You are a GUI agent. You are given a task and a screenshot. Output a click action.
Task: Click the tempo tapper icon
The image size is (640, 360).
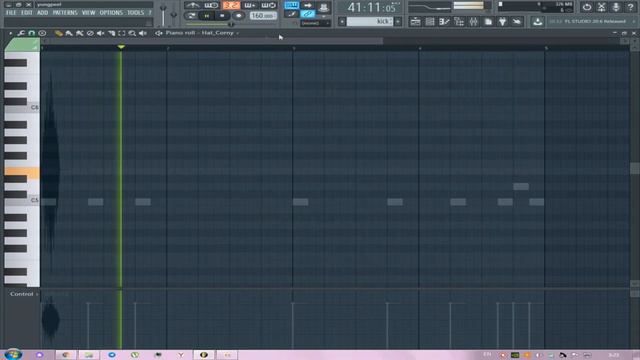[517, 22]
